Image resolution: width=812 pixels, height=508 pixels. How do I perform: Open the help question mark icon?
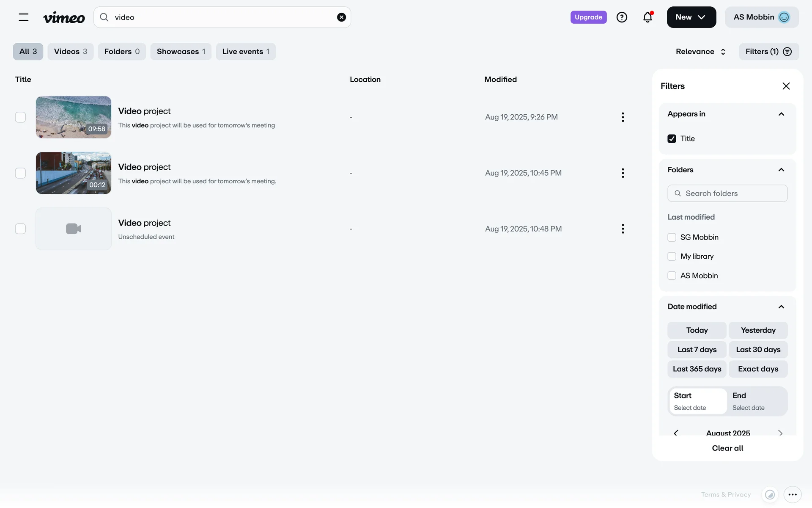[x=622, y=17]
